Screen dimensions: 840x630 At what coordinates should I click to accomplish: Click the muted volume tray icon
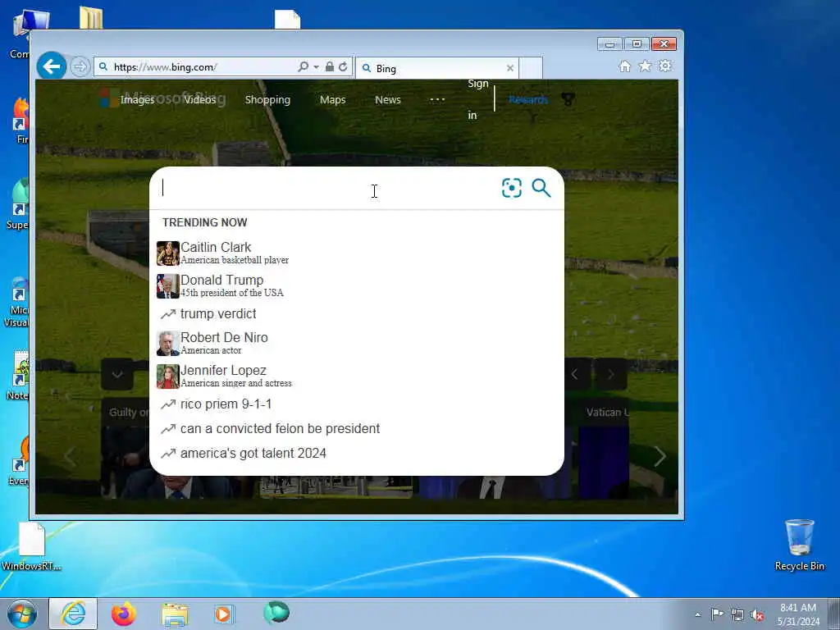pyautogui.click(x=757, y=615)
